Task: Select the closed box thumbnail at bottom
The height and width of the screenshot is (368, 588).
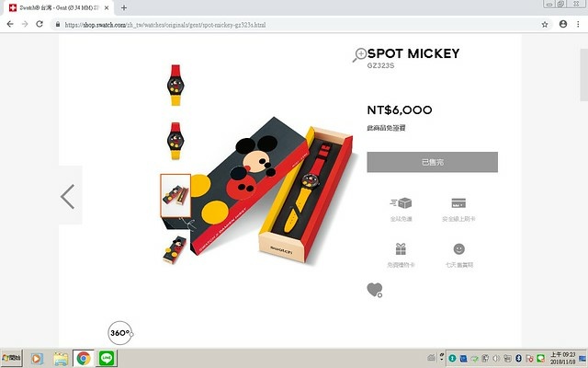Action: [x=175, y=249]
